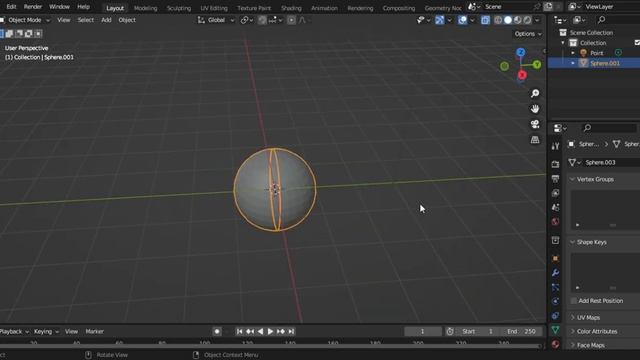640x360 pixels.
Task: Toggle auto keying record button
Action: (x=217, y=331)
